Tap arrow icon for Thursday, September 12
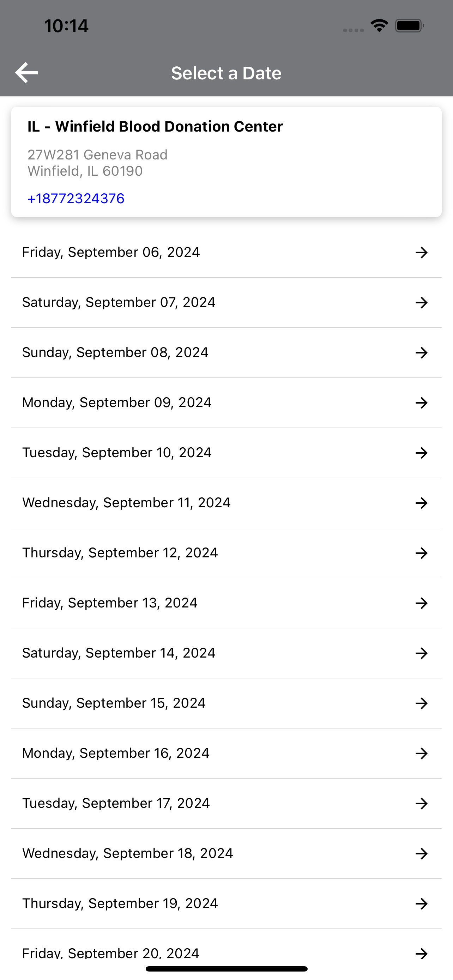453x980 pixels. (x=422, y=553)
